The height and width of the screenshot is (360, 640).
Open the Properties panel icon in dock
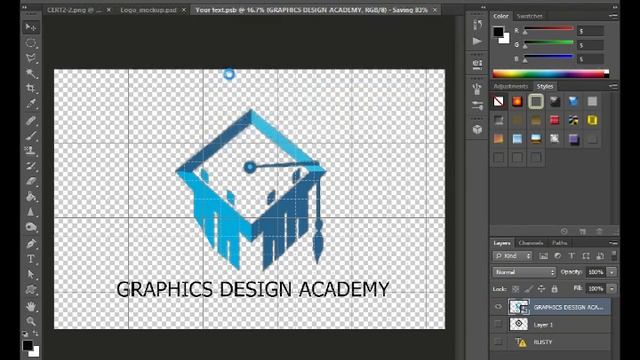point(477,64)
